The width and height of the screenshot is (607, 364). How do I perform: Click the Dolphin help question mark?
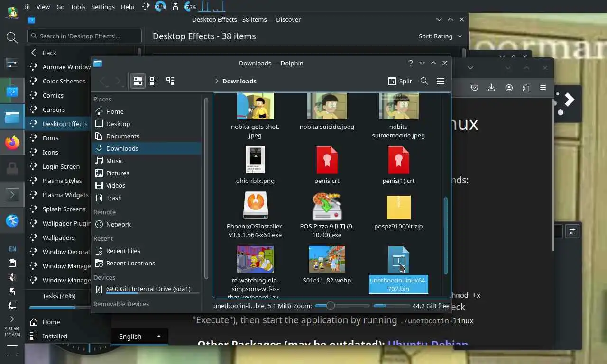pyautogui.click(x=410, y=63)
